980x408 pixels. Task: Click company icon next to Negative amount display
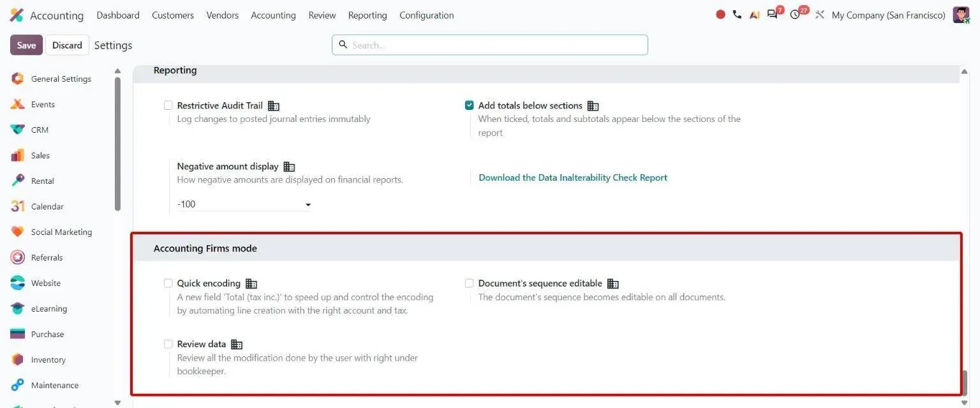tap(289, 167)
